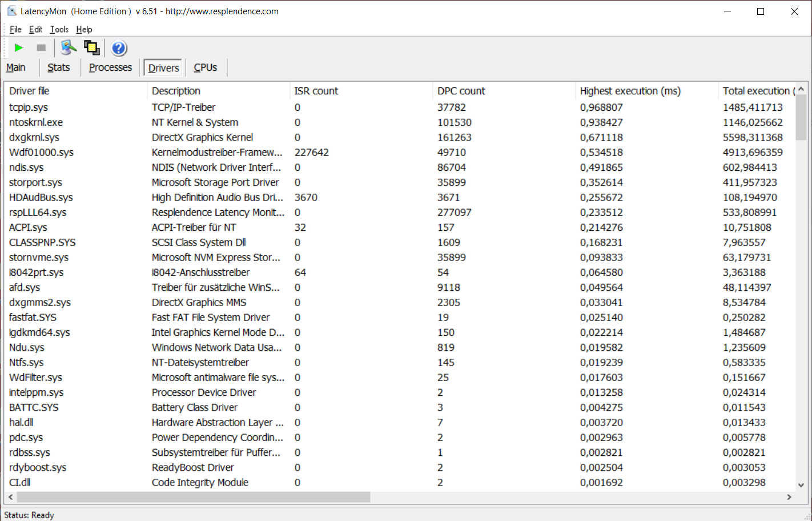The width and height of the screenshot is (812, 521).
Task: Select the igdkmd64.sys driver row
Action: click(x=400, y=332)
